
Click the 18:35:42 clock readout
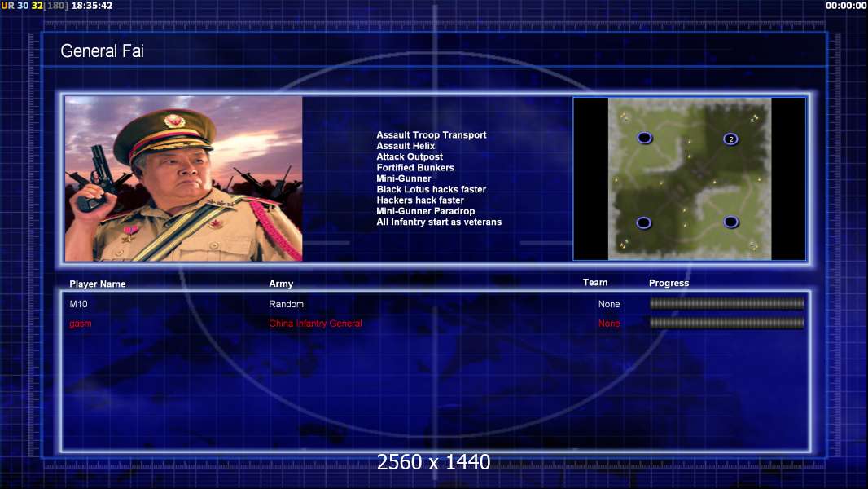tap(92, 6)
